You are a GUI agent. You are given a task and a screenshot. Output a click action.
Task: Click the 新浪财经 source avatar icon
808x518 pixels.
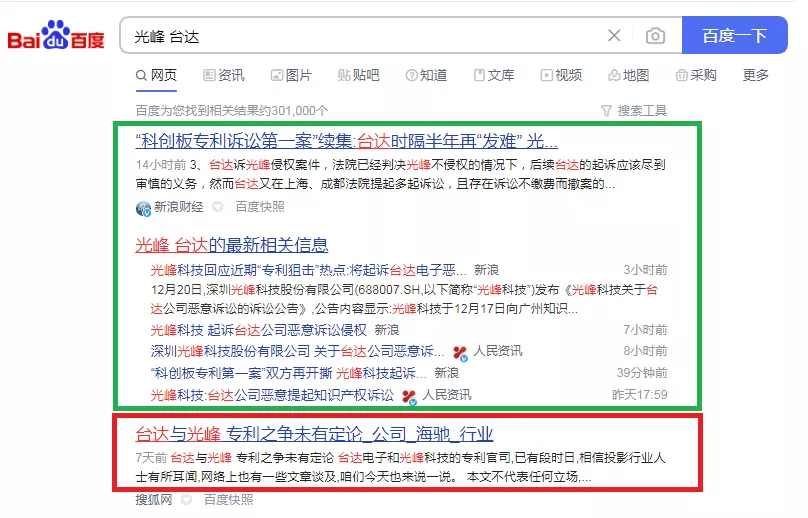coord(143,208)
